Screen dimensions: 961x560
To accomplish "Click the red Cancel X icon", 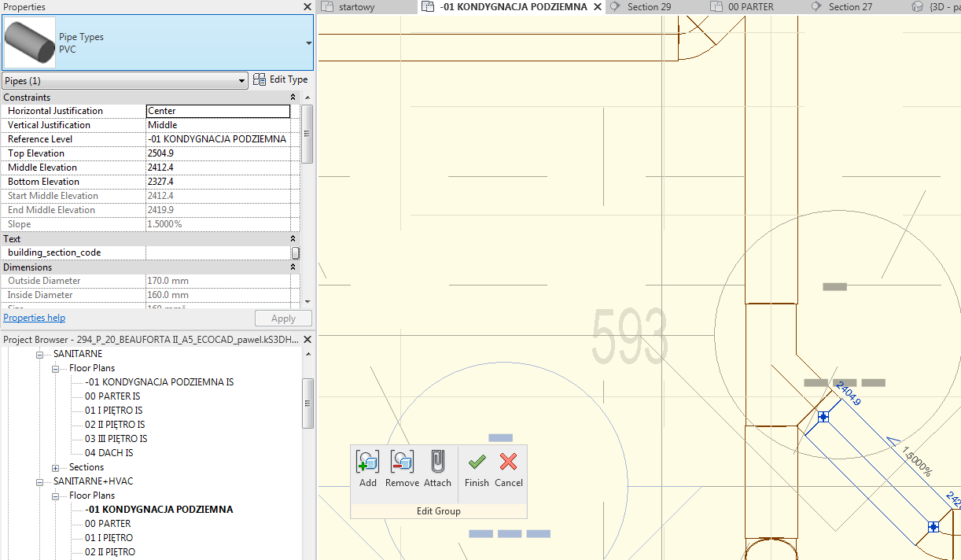I will tap(509, 462).
